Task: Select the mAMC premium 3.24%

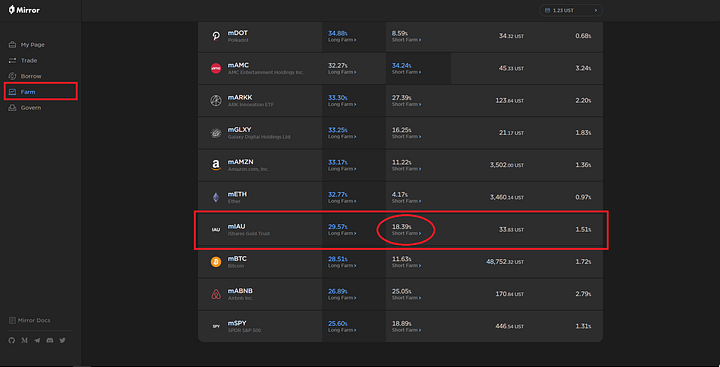Action: point(583,68)
